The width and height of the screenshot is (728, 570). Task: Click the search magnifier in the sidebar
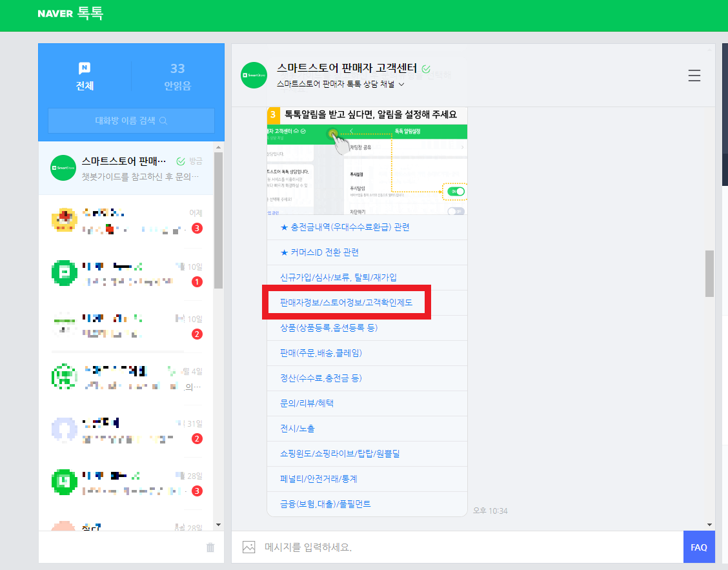click(163, 121)
